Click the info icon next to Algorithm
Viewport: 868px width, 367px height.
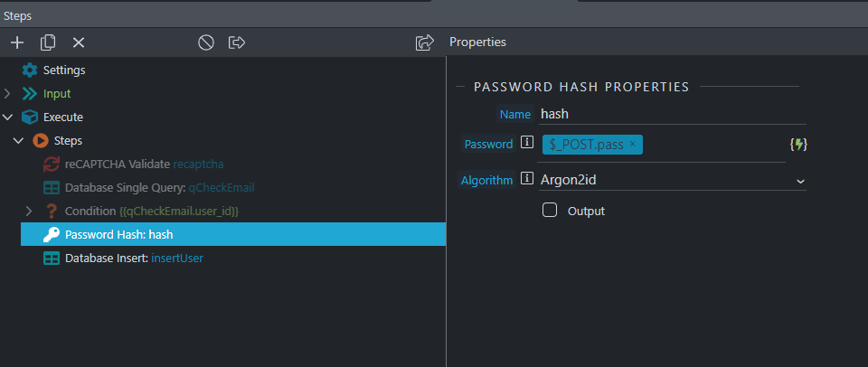[527, 179]
